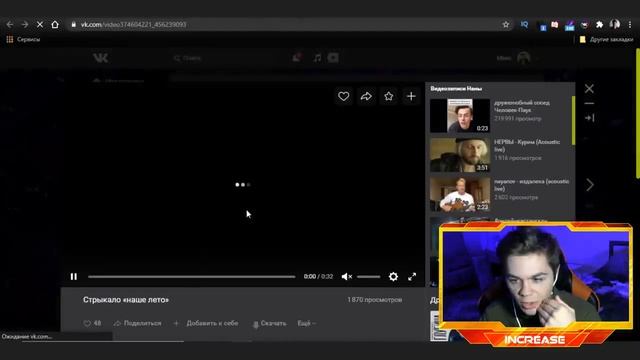
Task: Click Поделиться under the video
Action: click(138, 323)
